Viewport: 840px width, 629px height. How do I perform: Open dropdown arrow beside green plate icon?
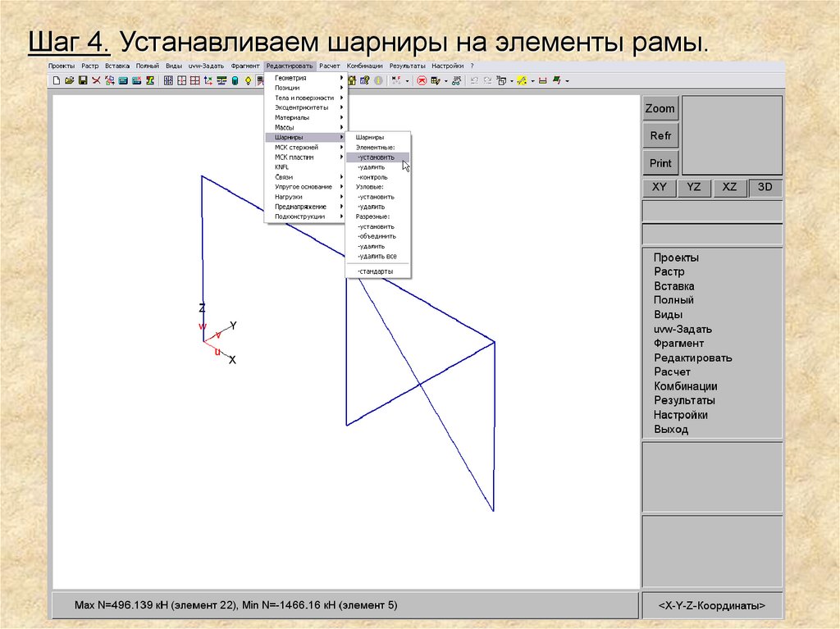click(568, 81)
